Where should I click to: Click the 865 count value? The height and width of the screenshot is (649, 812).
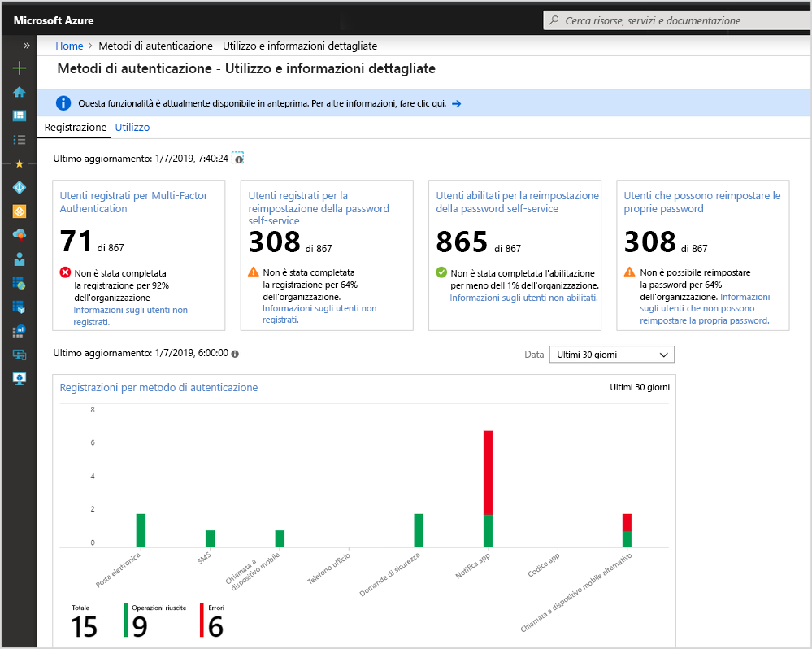462,242
